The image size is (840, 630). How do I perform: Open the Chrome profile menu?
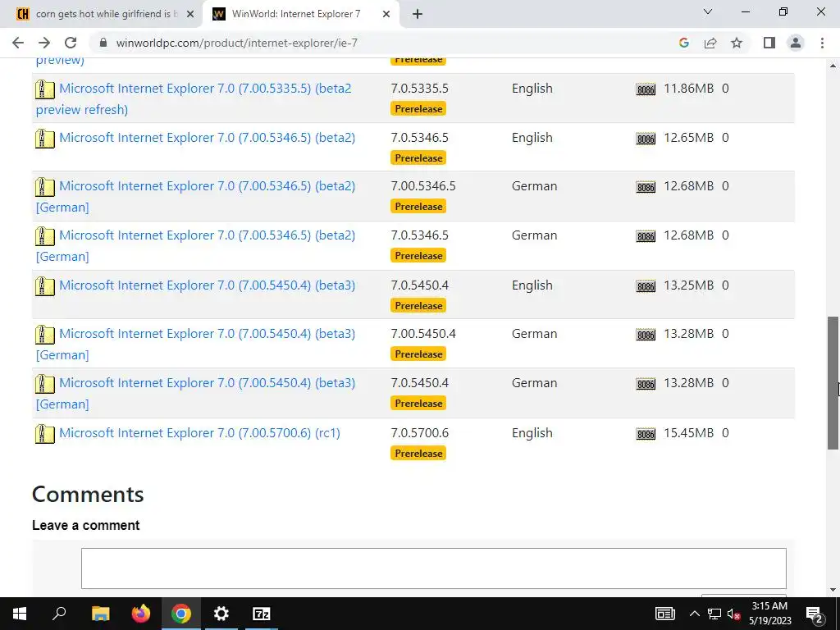click(796, 43)
